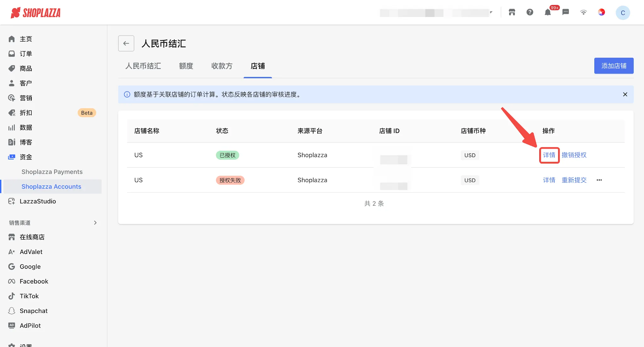Switch to the 收款方 tab
The width and height of the screenshot is (644, 347).
(222, 66)
